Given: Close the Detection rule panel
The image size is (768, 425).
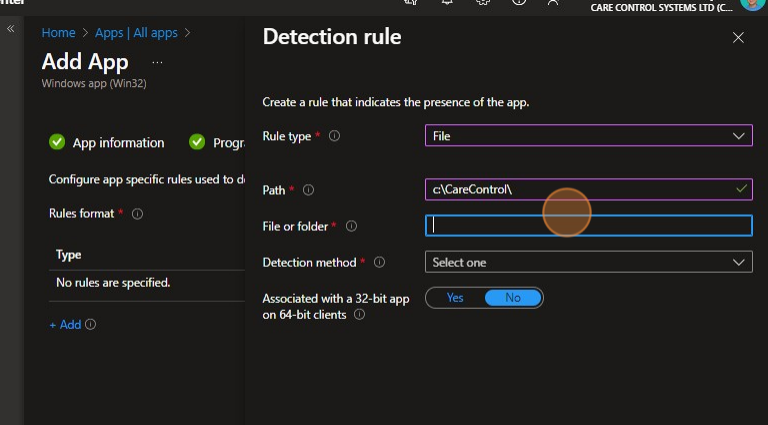Looking at the screenshot, I should pos(738,38).
